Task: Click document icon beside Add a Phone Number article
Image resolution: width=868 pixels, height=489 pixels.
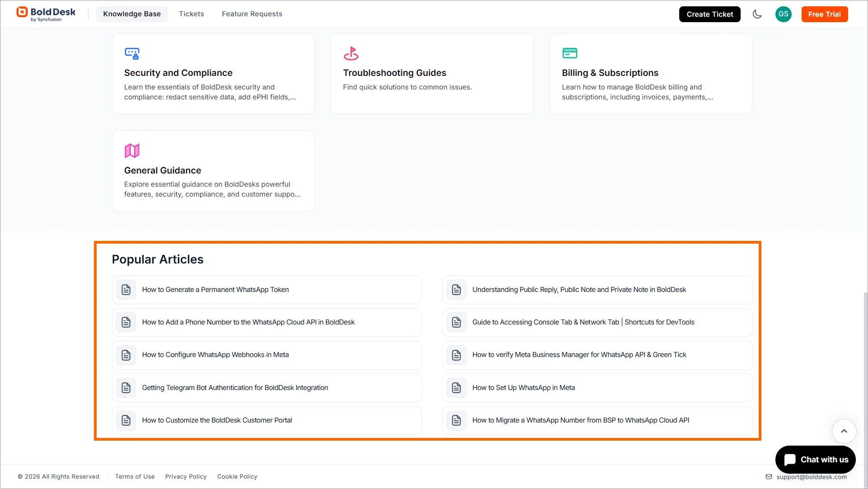Action: point(126,322)
